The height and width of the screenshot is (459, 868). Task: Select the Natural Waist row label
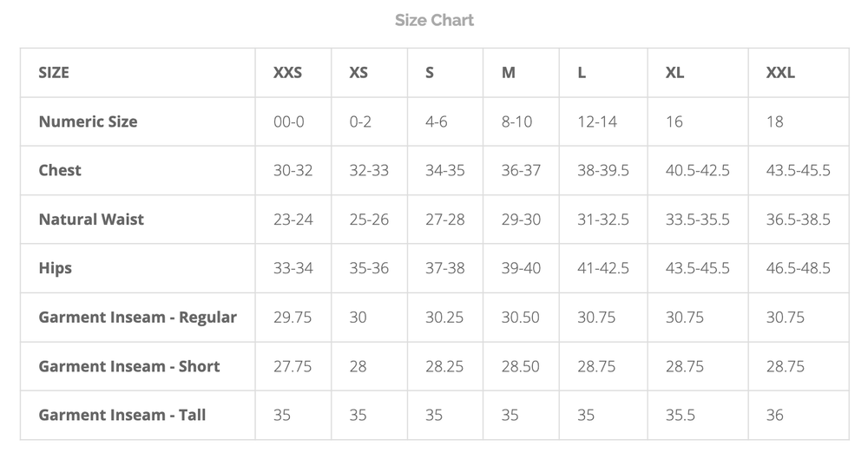(91, 220)
